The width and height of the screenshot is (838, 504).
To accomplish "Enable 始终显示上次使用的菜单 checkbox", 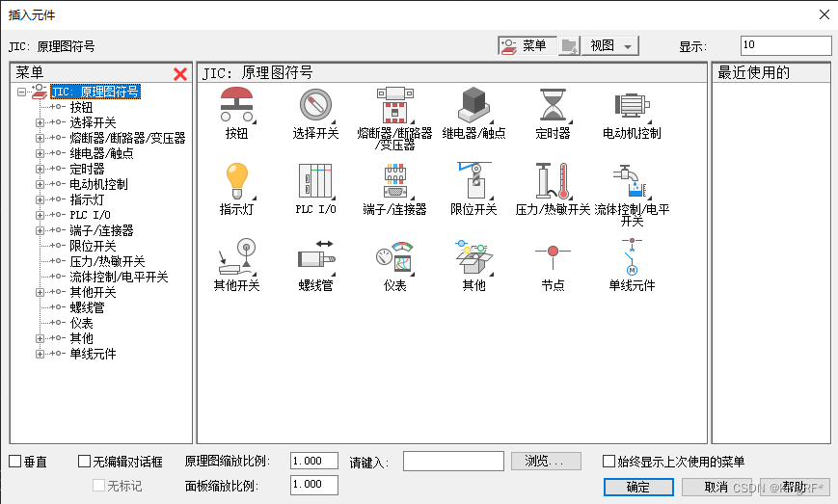I will [608, 462].
